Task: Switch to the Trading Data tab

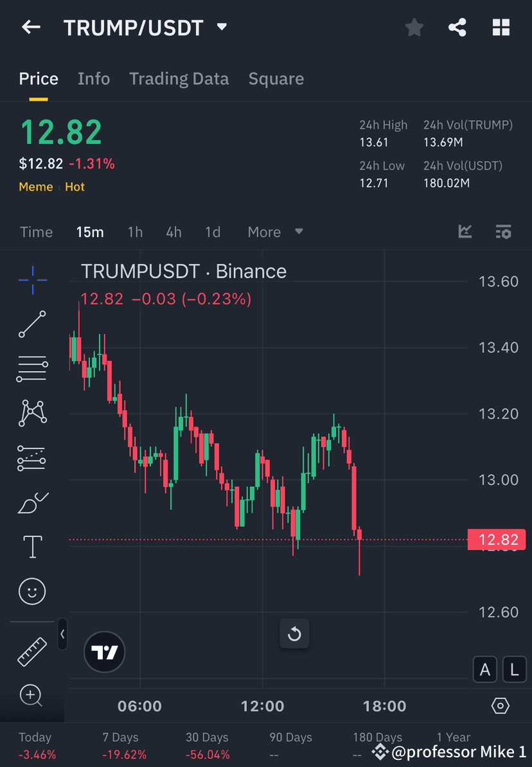Action: (x=179, y=78)
